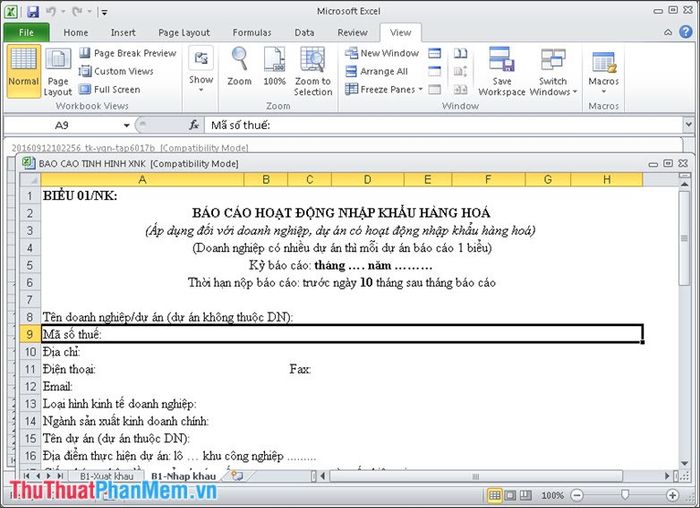The image size is (700, 508).
Task: Click Reset Window Position icon
Action: pos(460,90)
